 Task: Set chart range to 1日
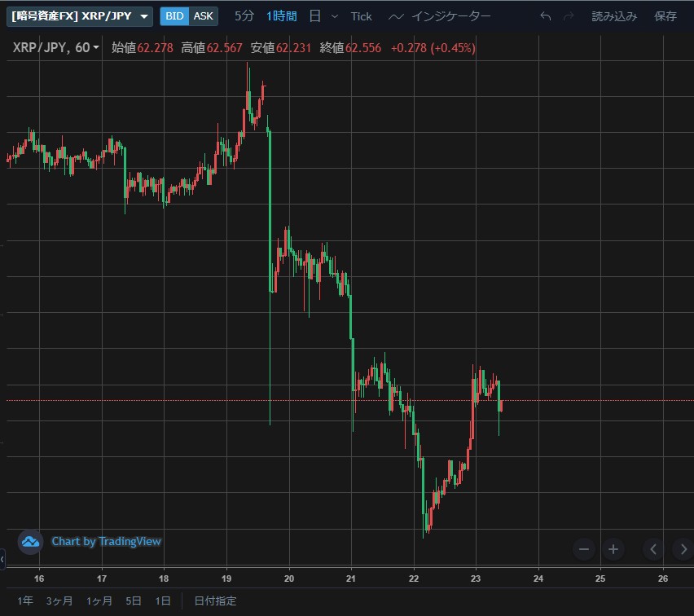point(162,601)
